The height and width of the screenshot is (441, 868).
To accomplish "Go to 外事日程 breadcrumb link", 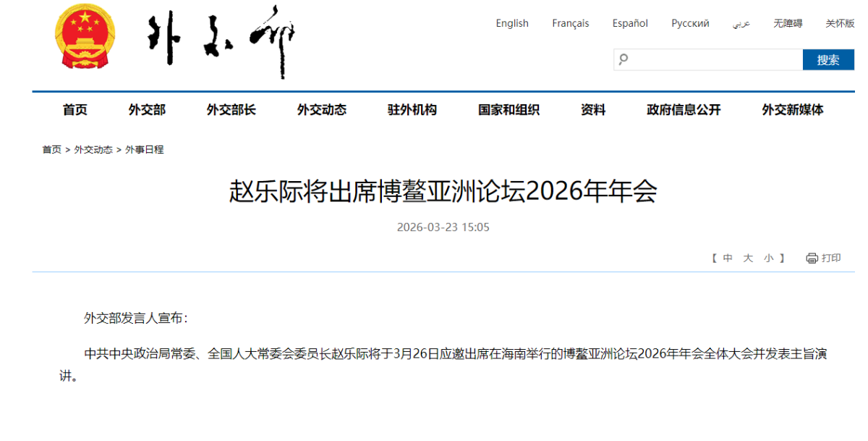I will 145,150.
